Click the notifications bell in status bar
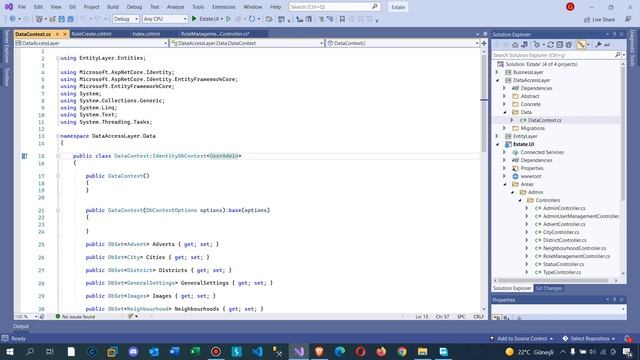The height and width of the screenshot is (360, 640). [628, 338]
